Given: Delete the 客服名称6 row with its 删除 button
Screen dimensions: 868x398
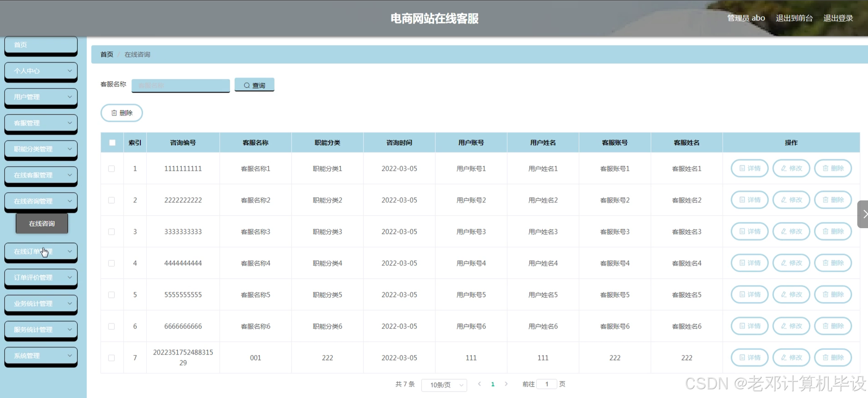Looking at the screenshot, I should [x=833, y=326].
